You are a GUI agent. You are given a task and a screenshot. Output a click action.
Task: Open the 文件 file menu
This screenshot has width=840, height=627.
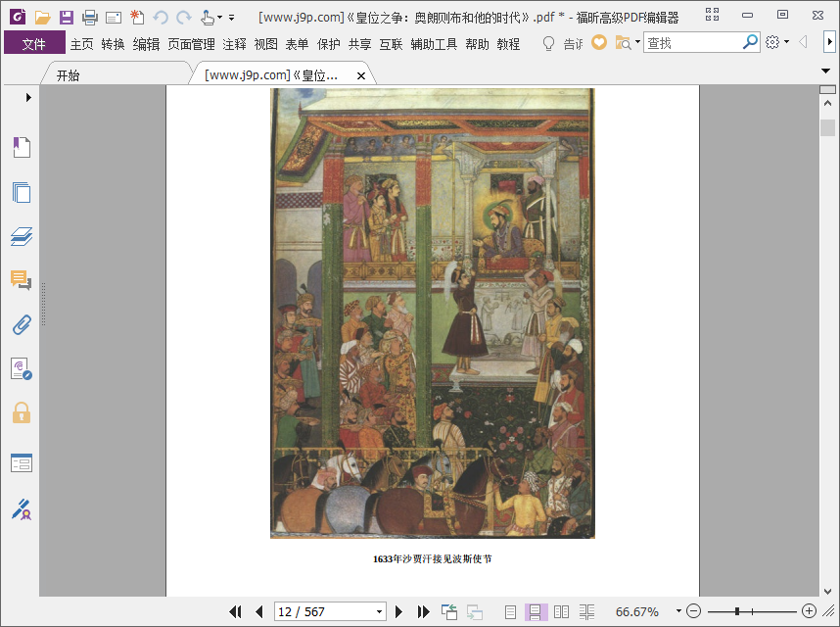34,43
